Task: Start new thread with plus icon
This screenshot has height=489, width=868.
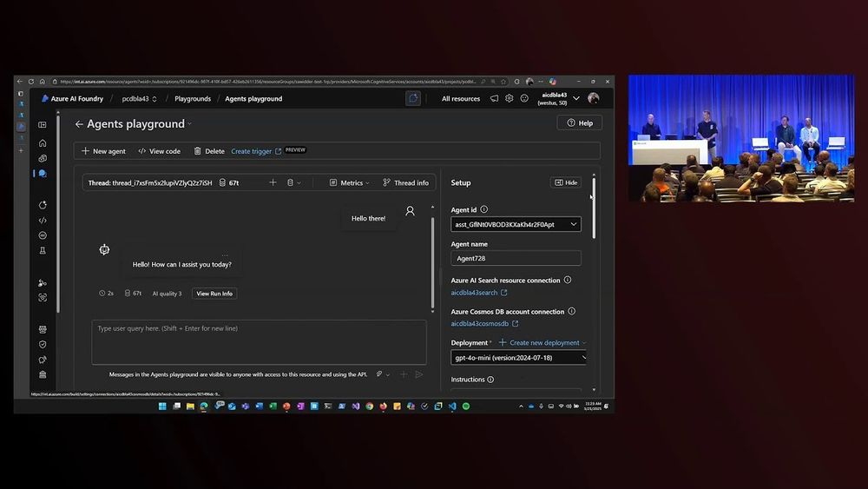Action: pos(273,182)
